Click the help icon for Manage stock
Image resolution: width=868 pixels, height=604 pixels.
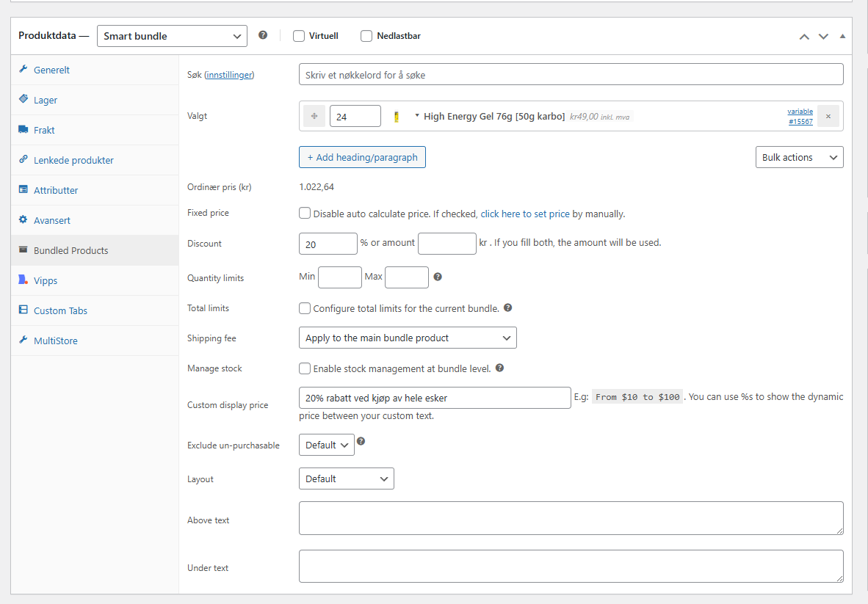tap(499, 368)
